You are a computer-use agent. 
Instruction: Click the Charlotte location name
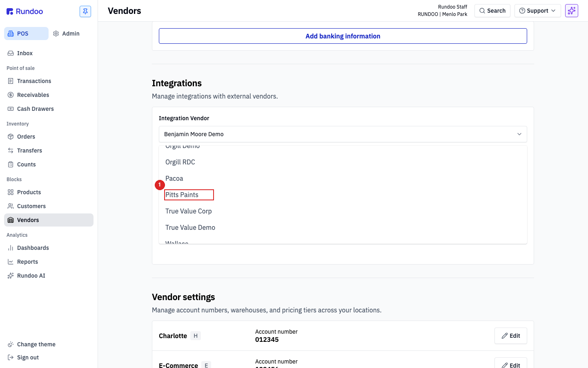click(x=173, y=336)
